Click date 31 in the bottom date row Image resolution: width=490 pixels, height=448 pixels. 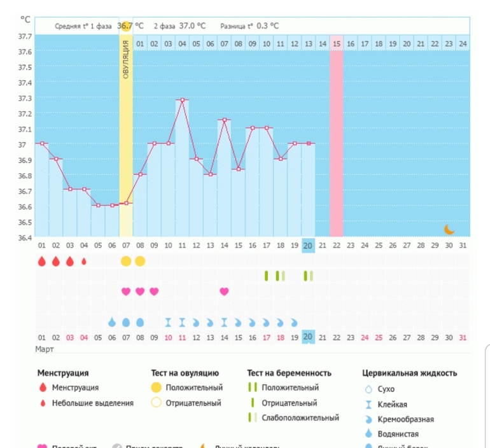(x=463, y=337)
